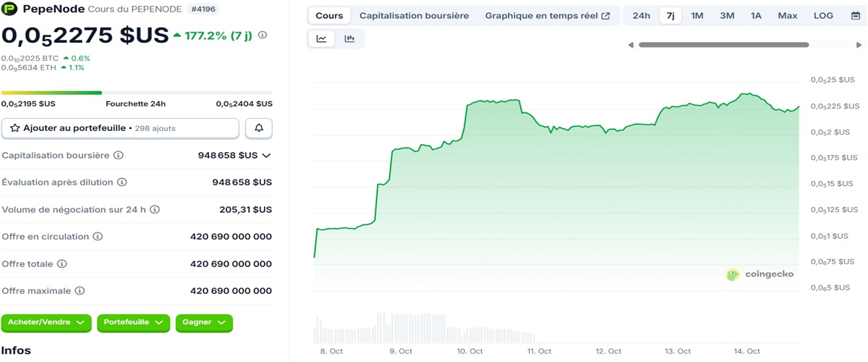This screenshot has height=362, width=868.
Task: Toggle LOG scale on chart
Action: (x=823, y=16)
